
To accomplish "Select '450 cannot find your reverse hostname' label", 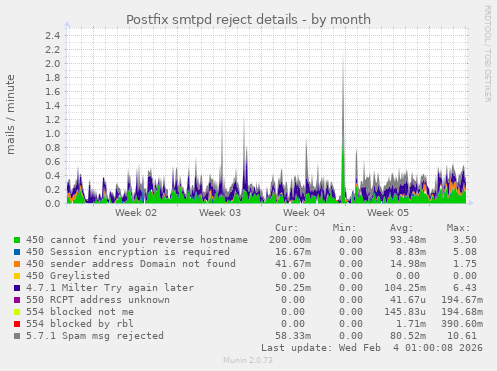I will pos(137,240).
